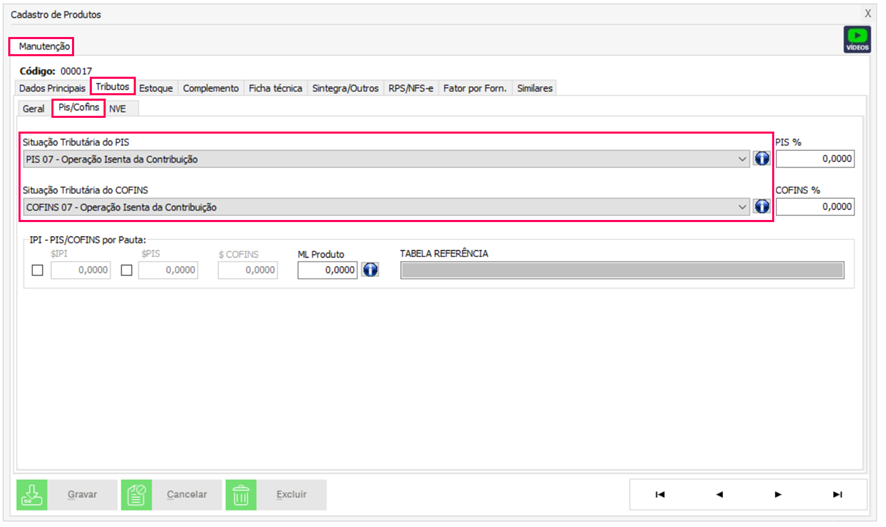This screenshot has height=527, width=886.
Task: Open the Videos help icon
Action: (x=857, y=40)
